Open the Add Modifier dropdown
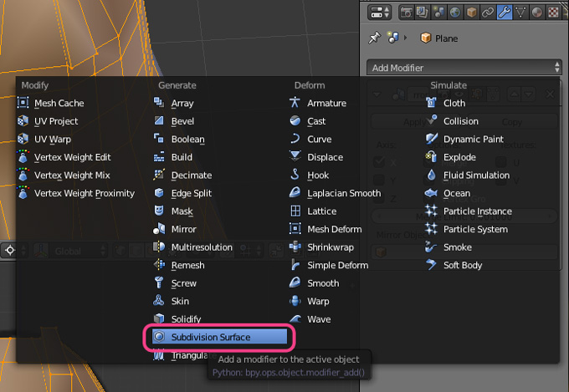Image resolution: width=569 pixels, height=392 pixels. (464, 68)
